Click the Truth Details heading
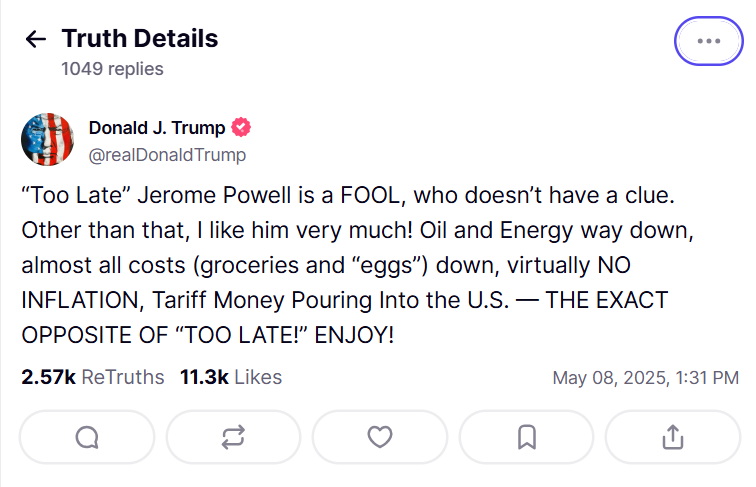756x487 pixels. tap(140, 39)
